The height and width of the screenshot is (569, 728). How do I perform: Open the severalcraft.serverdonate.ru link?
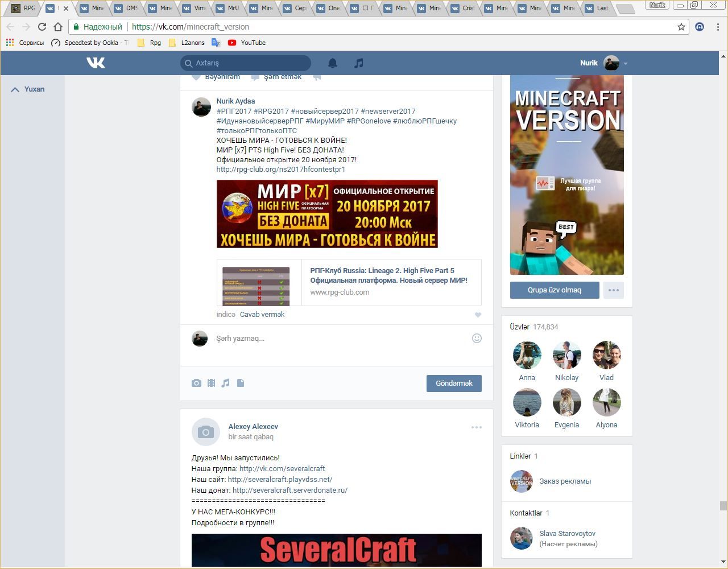(290, 490)
